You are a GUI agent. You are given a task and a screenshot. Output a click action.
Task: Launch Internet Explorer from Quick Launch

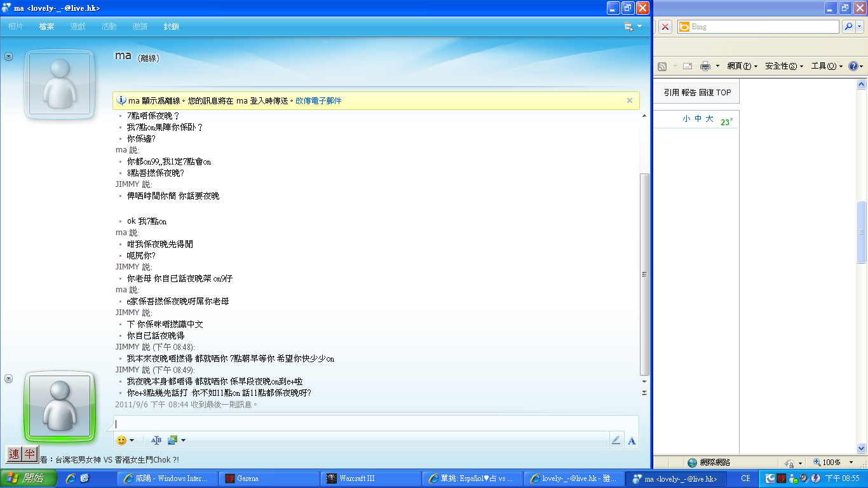[x=71, y=478]
